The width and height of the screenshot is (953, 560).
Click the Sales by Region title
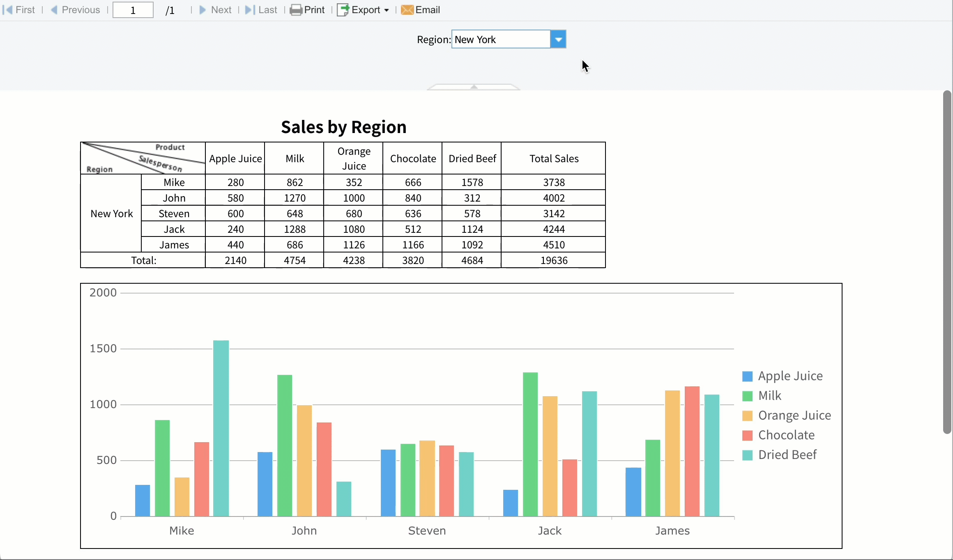click(344, 127)
